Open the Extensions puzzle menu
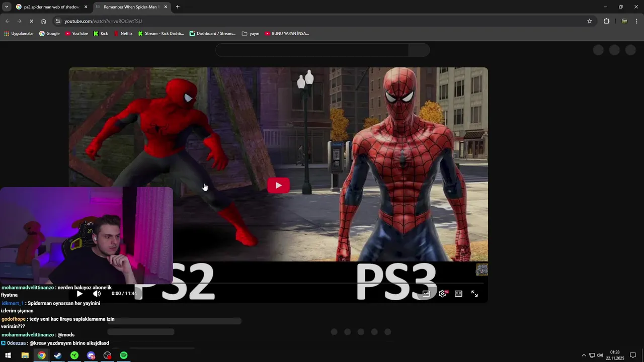 [x=606, y=21]
